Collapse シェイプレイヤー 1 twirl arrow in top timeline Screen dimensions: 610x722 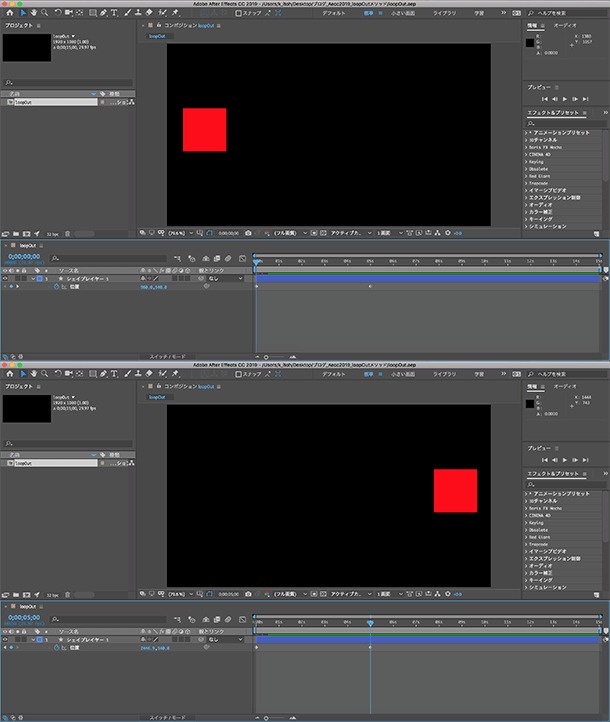click(33, 279)
